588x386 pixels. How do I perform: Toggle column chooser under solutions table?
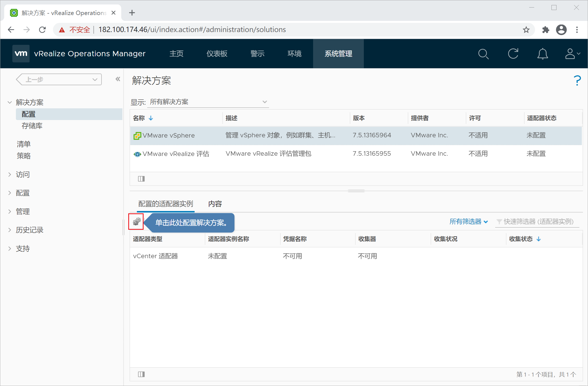point(141,179)
